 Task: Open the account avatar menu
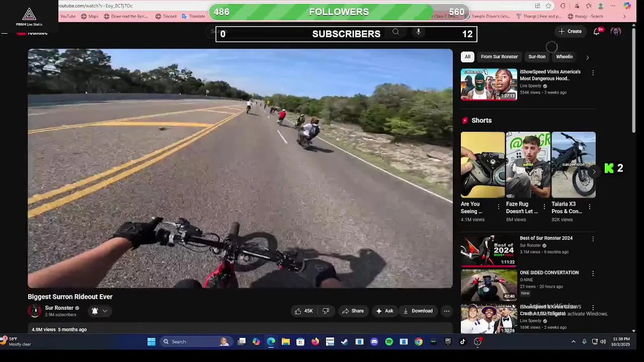pyautogui.click(x=616, y=31)
